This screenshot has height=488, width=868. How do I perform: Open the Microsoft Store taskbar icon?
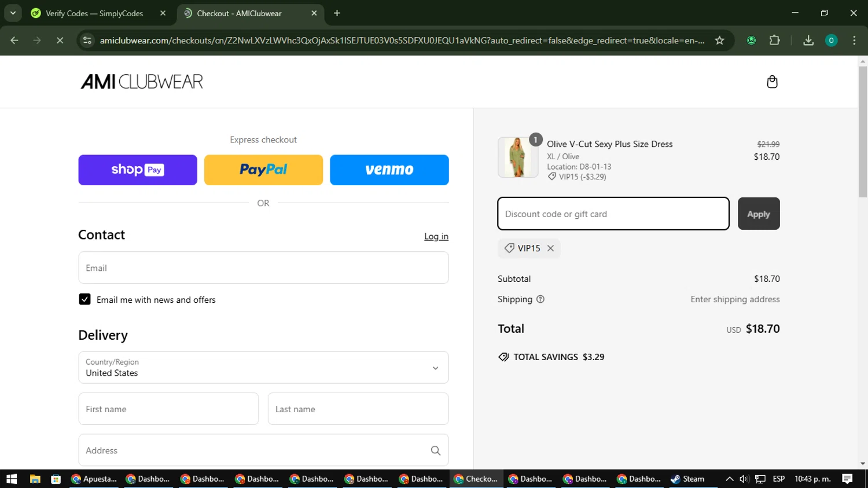tap(56, 479)
